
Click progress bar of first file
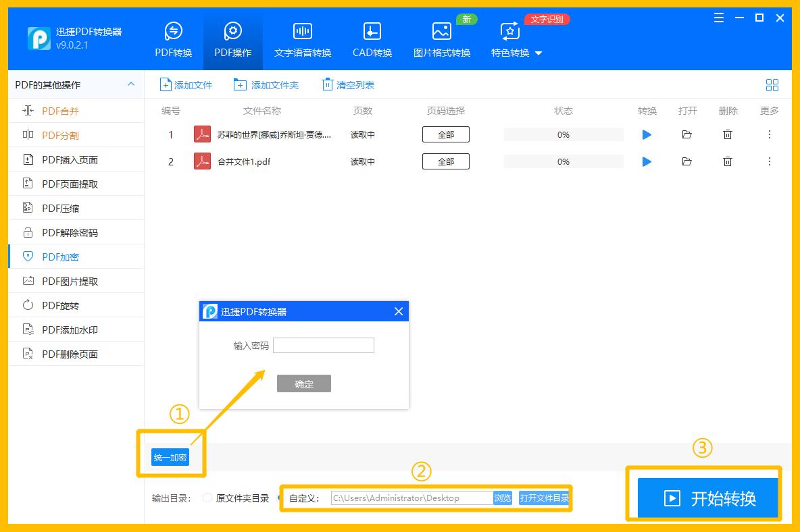tap(564, 135)
